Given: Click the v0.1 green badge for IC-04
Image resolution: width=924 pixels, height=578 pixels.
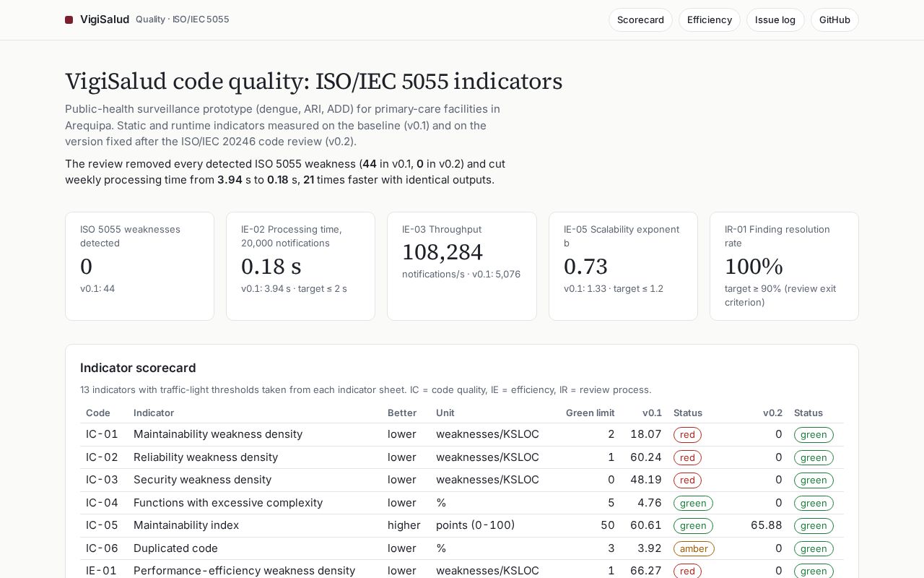Looking at the screenshot, I should coord(693,503).
